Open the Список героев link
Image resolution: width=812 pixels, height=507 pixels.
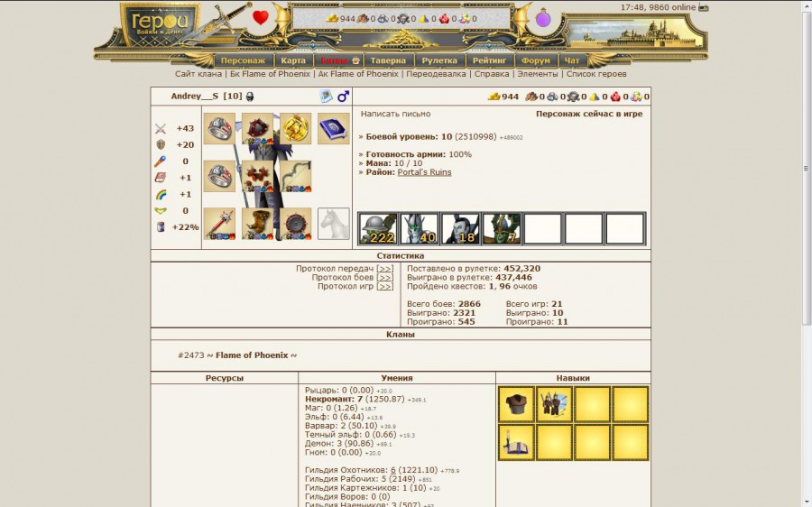596,74
